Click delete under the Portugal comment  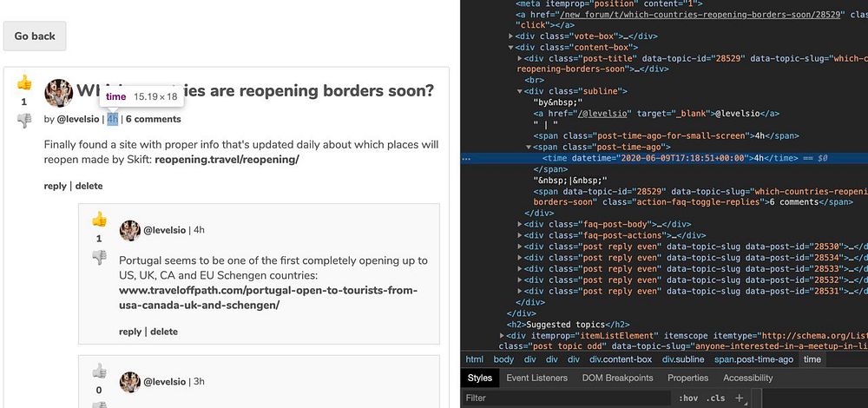coord(164,332)
